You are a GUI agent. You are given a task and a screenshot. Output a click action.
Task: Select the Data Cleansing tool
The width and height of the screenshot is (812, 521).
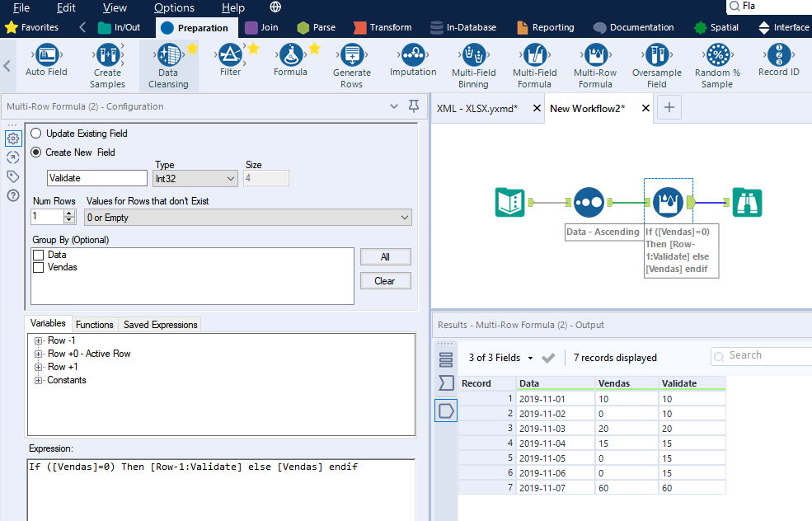(x=167, y=64)
